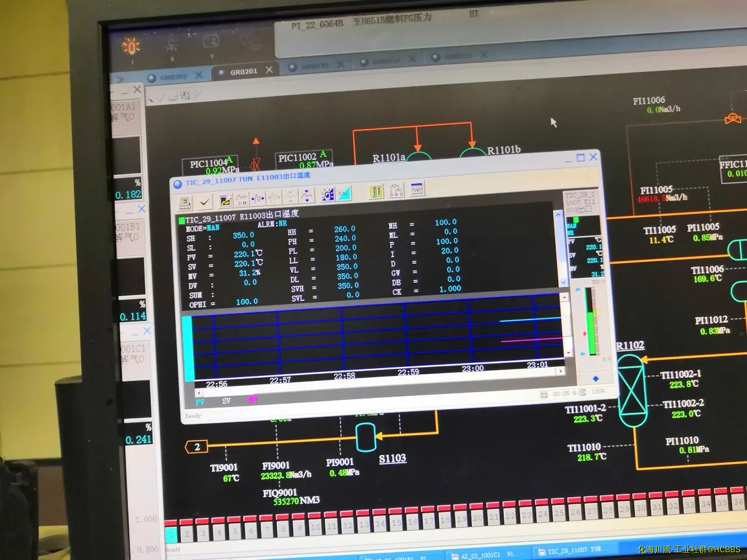
Task: Click MODE=MAN field in tuning panel
Action: [x=202, y=229]
